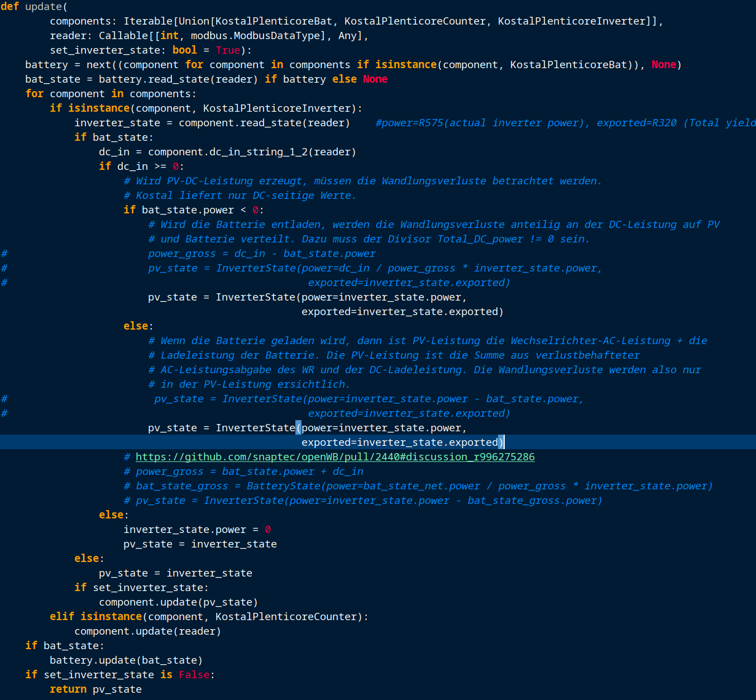The width and height of the screenshot is (756, 700).
Task: Select the highlighted exported=inverter_state.exported line
Action: 402,442
